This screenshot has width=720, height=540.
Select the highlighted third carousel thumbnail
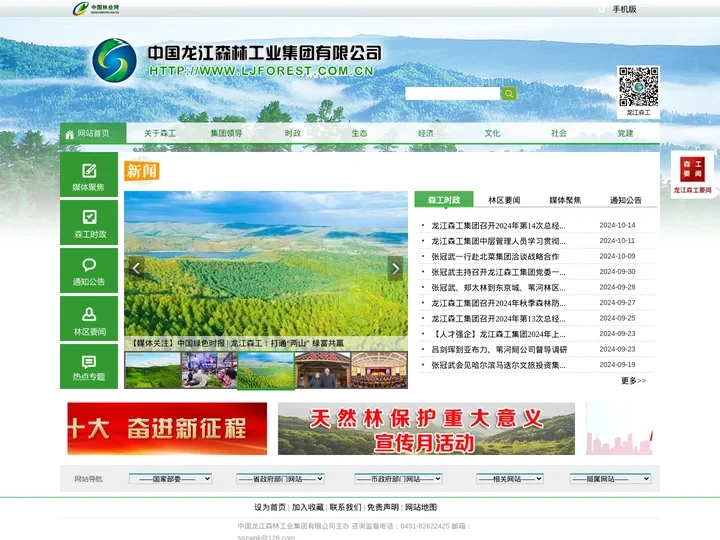(266, 370)
